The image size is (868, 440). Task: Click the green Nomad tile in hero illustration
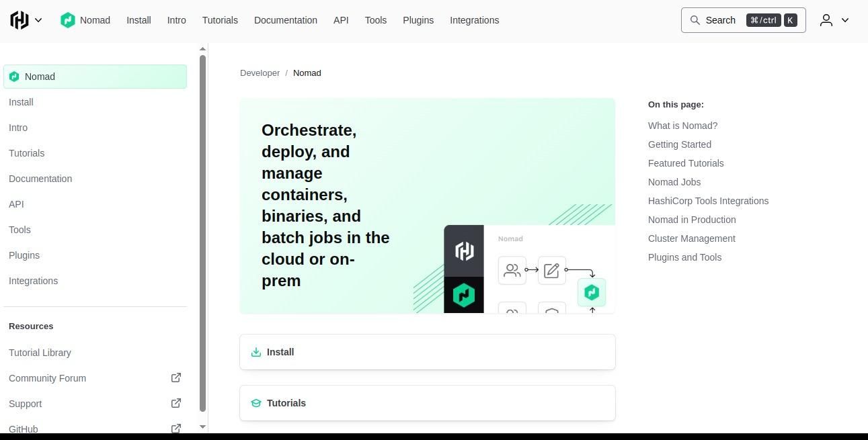tap(464, 295)
